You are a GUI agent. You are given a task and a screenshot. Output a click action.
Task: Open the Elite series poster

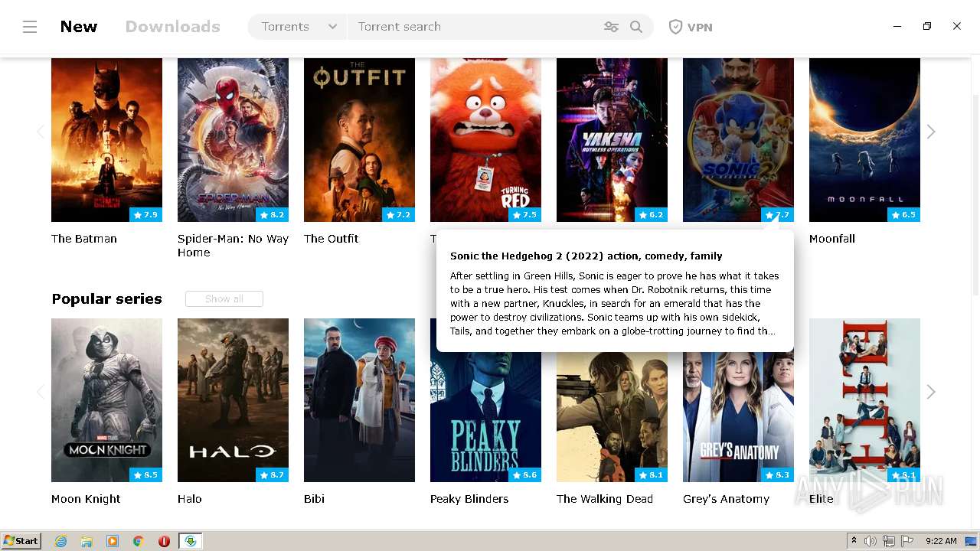pos(864,400)
